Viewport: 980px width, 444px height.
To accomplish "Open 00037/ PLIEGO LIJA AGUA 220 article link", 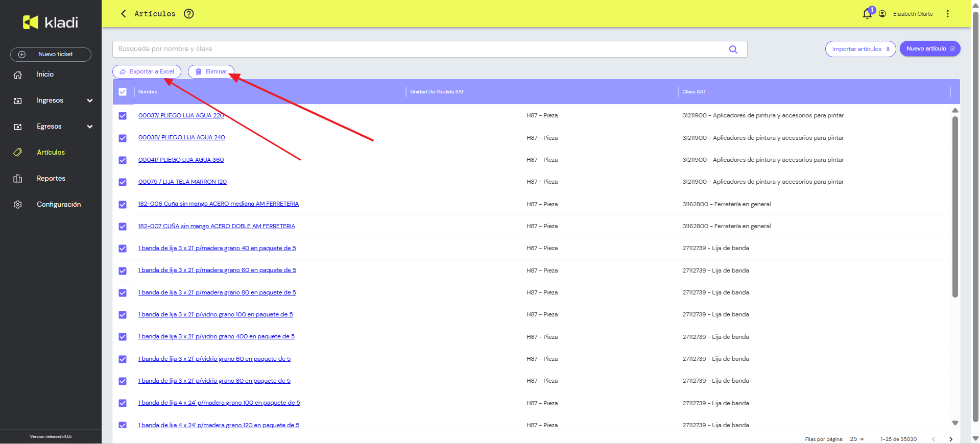I will click(x=181, y=115).
